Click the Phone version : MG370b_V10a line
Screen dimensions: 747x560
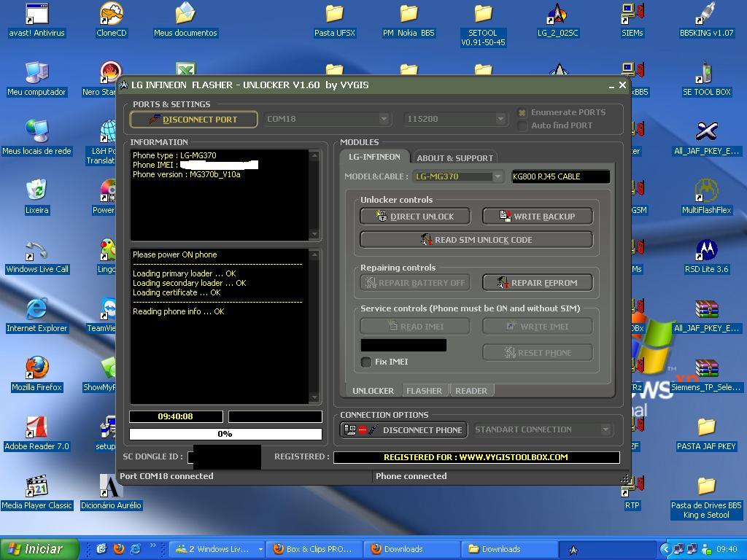point(186,174)
